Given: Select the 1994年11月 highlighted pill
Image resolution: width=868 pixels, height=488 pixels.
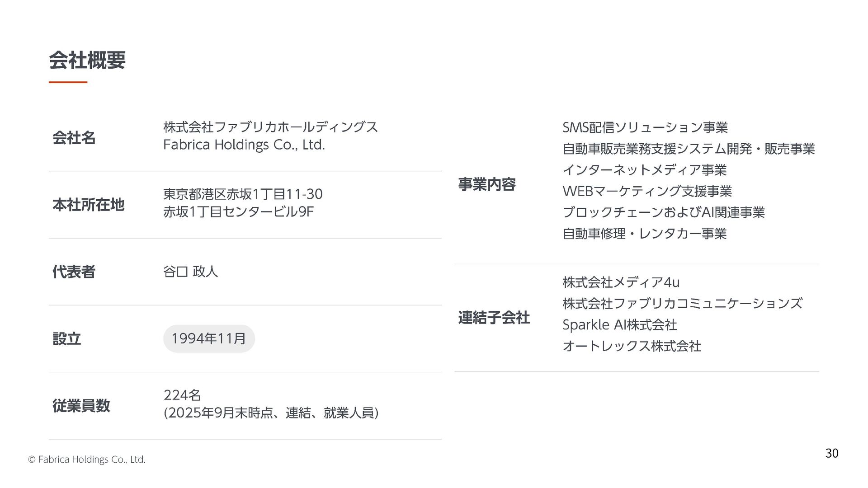Looking at the screenshot, I should [209, 338].
